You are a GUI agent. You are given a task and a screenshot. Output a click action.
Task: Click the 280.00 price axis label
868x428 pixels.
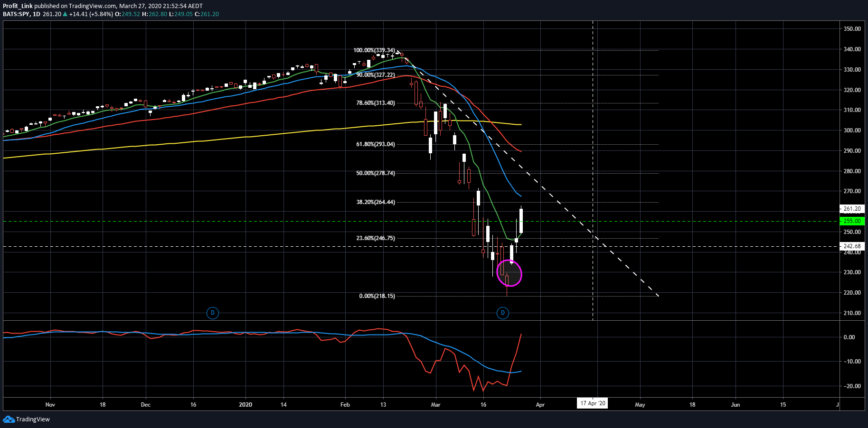pos(852,171)
